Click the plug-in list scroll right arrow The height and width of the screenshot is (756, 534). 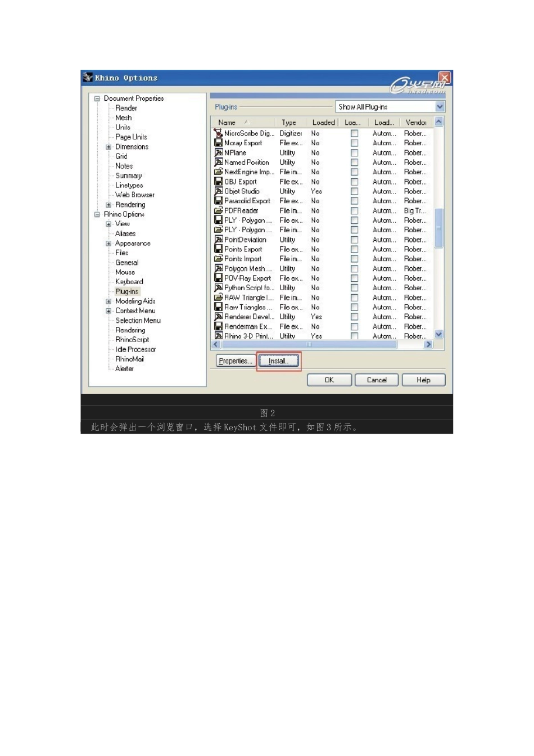(428, 344)
